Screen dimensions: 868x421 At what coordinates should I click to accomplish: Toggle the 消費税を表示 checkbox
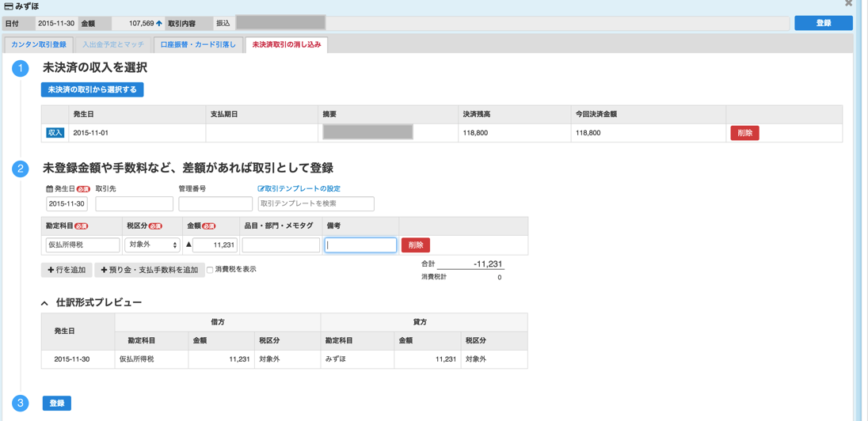[210, 270]
